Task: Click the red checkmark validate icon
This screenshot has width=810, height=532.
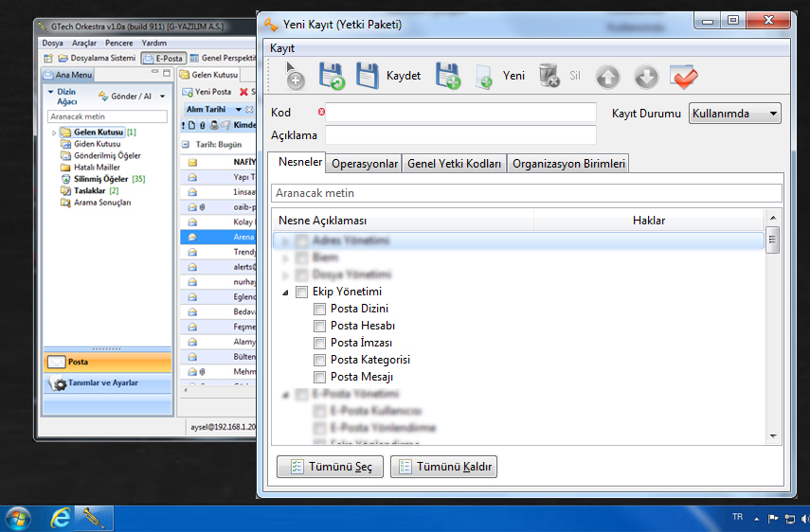Action: pos(683,76)
